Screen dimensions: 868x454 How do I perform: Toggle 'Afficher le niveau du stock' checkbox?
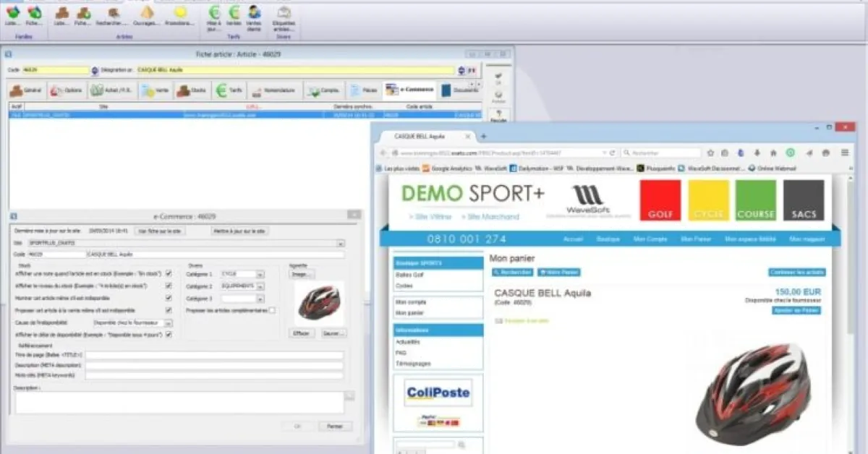click(169, 286)
